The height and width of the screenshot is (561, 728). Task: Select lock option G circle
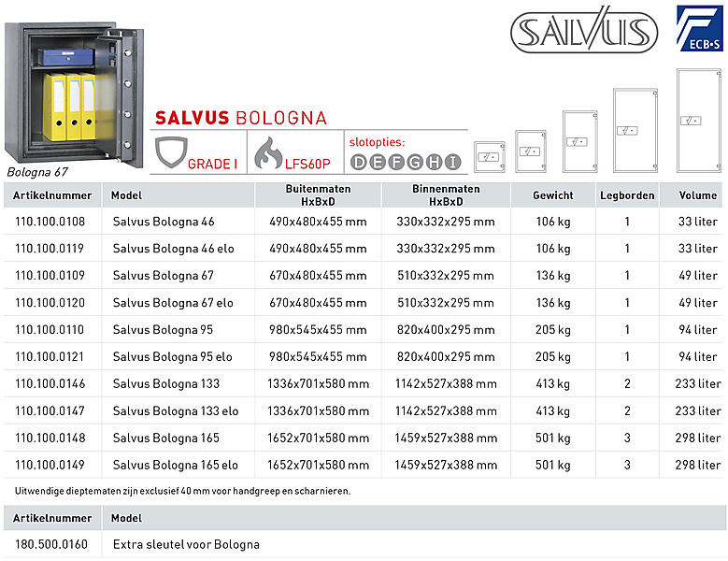pos(415,162)
